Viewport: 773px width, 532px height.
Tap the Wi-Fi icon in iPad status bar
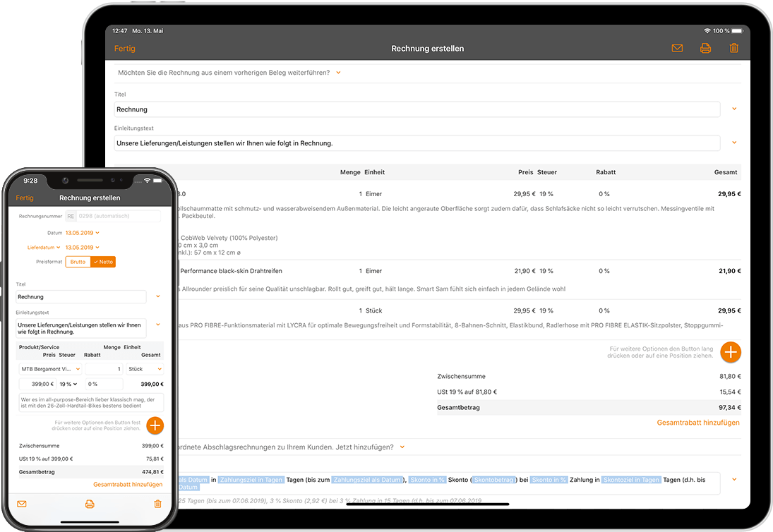(x=707, y=30)
